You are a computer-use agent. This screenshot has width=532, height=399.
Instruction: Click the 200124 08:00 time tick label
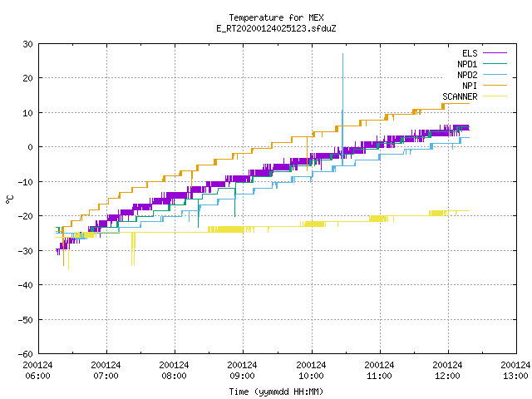(x=174, y=371)
